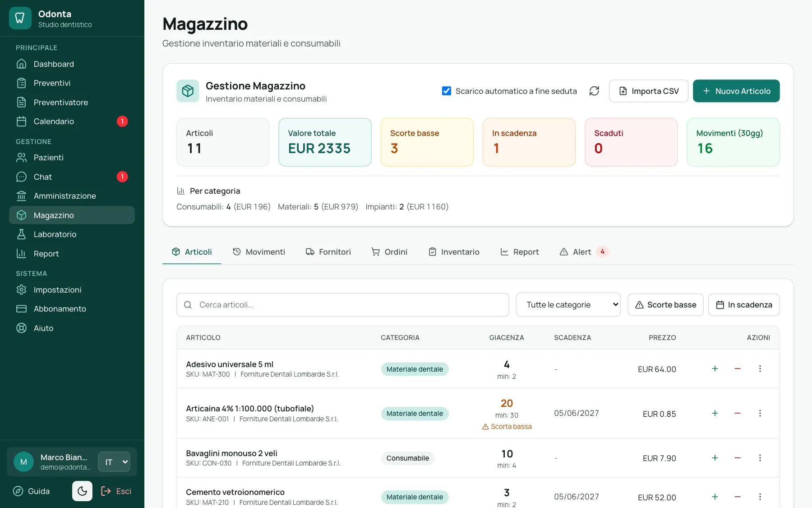Click Esci to log out
812x508 pixels.
116,491
